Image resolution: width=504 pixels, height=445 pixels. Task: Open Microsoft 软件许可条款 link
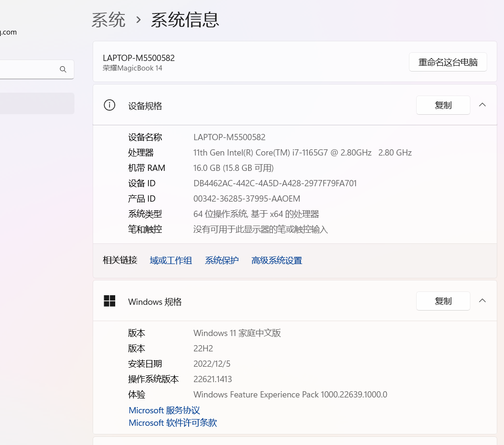click(173, 423)
